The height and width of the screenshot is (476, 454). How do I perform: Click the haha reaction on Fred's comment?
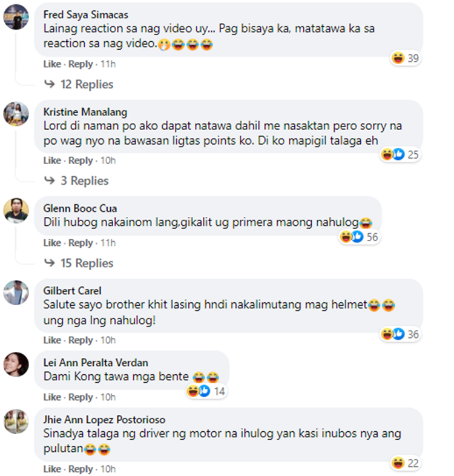pyautogui.click(x=398, y=58)
